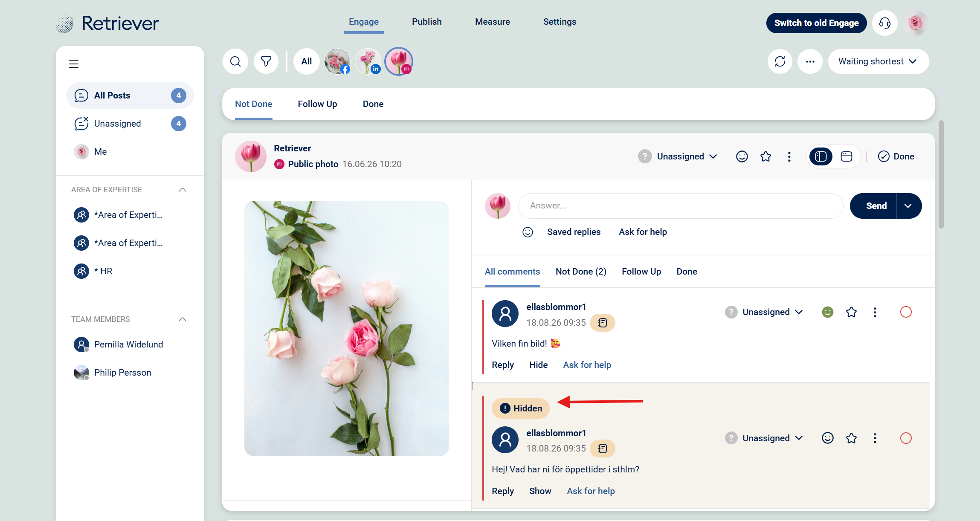Mark 'Vilken fin bild!' comment done circle
This screenshot has height=521, width=980.
tap(906, 312)
